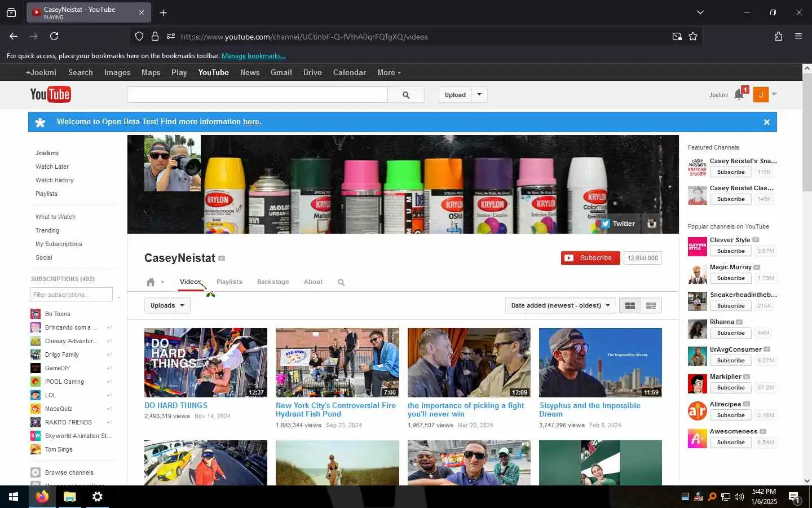Expand the account dropdown arrow
This screenshot has height=508, width=812.
tap(774, 94)
